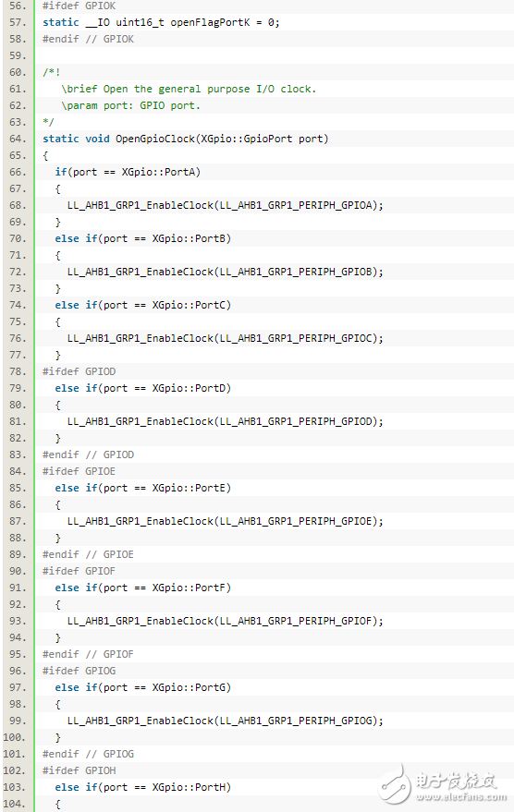Click the LL_AHB1_GRP1_PERIPH_GPIOB EnableClock call
This screenshot has height=812, width=514.
pos(226,272)
